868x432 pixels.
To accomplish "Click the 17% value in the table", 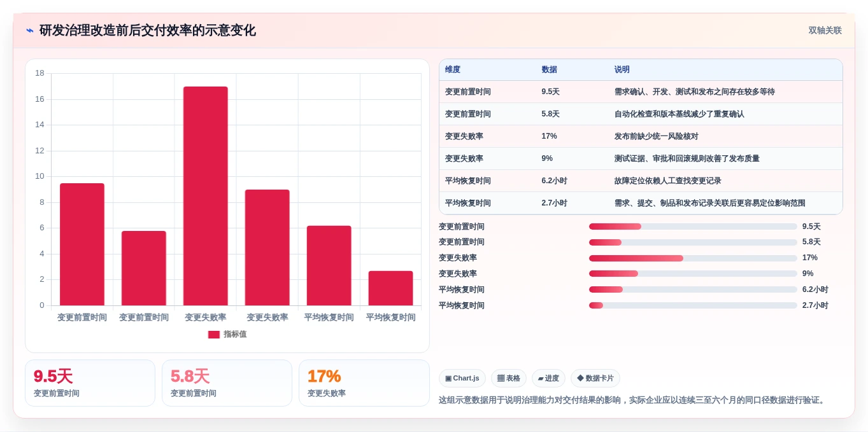I will pos(550,137).
